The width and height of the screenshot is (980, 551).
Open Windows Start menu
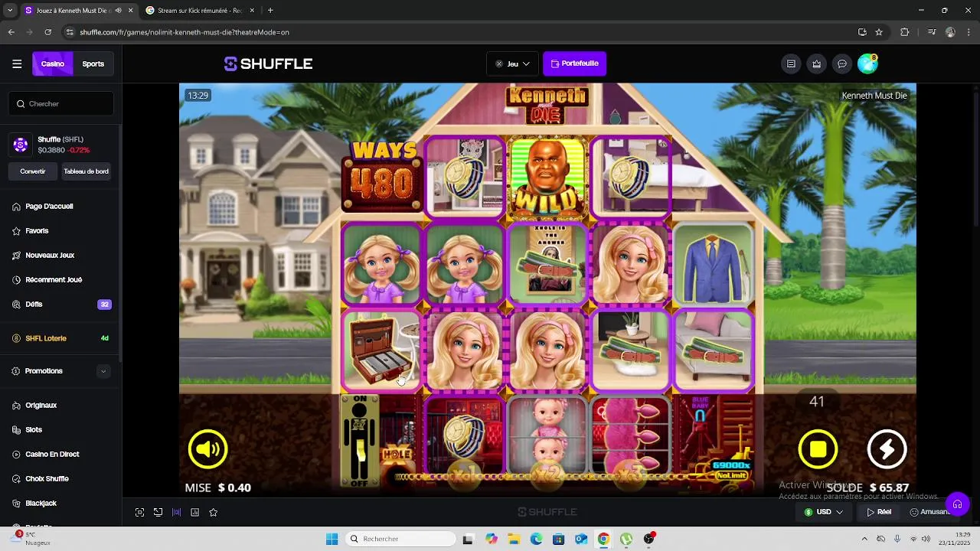pos(332,540)
